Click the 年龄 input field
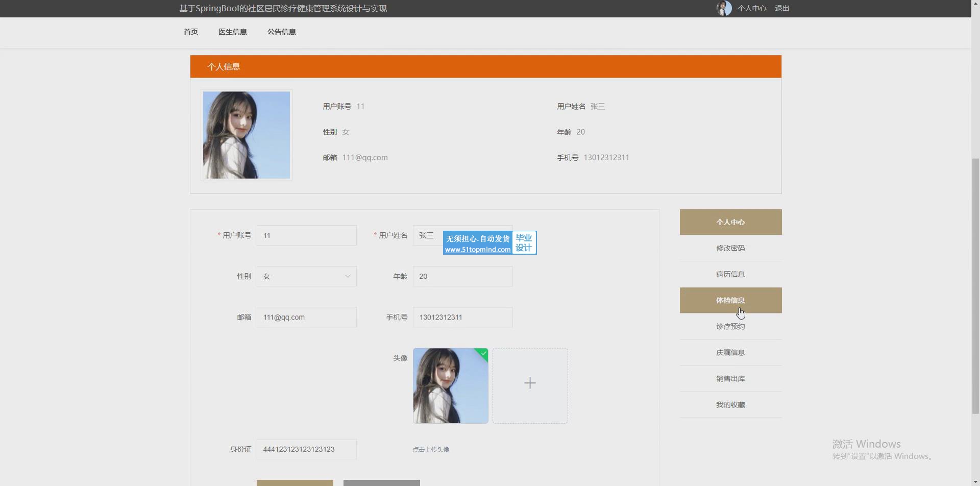Screen dimensions: 980x486 pos(463,276)
